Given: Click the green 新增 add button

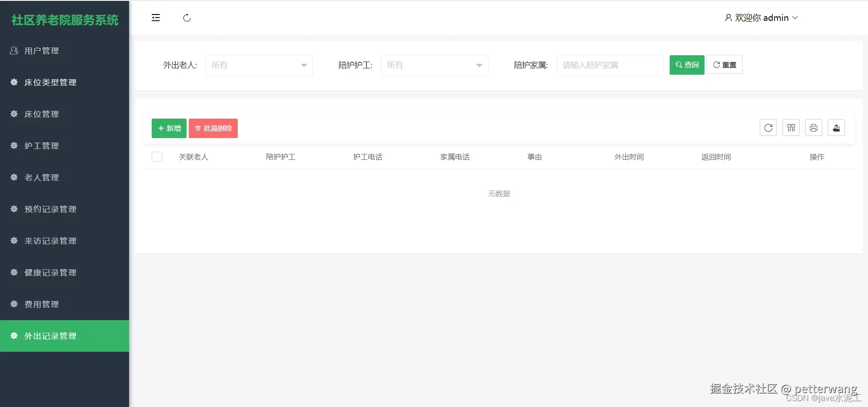Looking at the screenshot, I should [x=169, y=128].
